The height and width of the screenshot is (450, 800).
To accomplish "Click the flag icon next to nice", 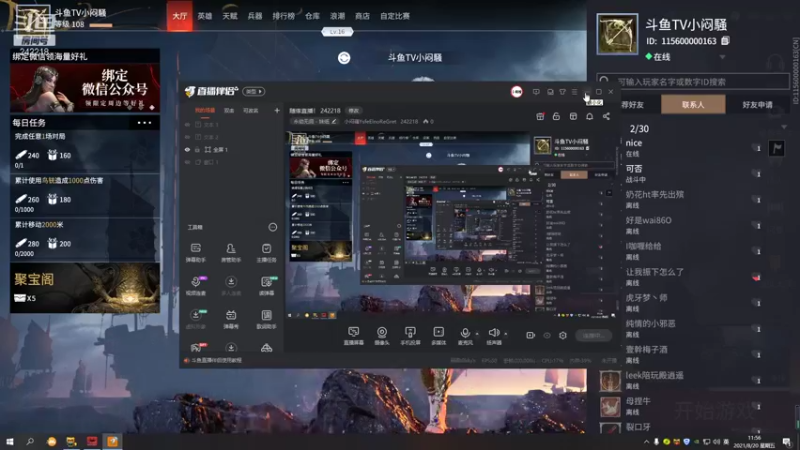I will [777, 148].
